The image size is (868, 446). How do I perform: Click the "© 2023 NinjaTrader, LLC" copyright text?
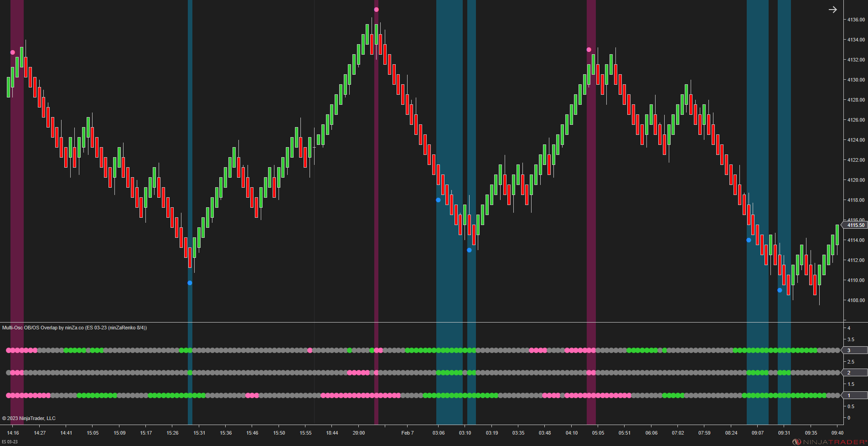point(28,418)
